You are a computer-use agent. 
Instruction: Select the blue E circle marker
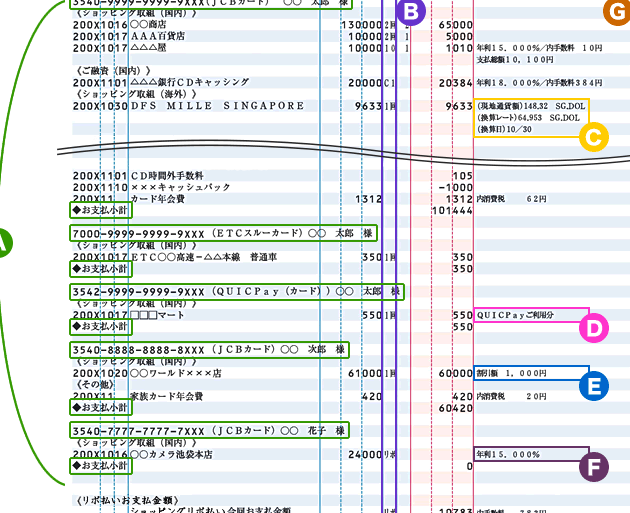tap(594, 387)
